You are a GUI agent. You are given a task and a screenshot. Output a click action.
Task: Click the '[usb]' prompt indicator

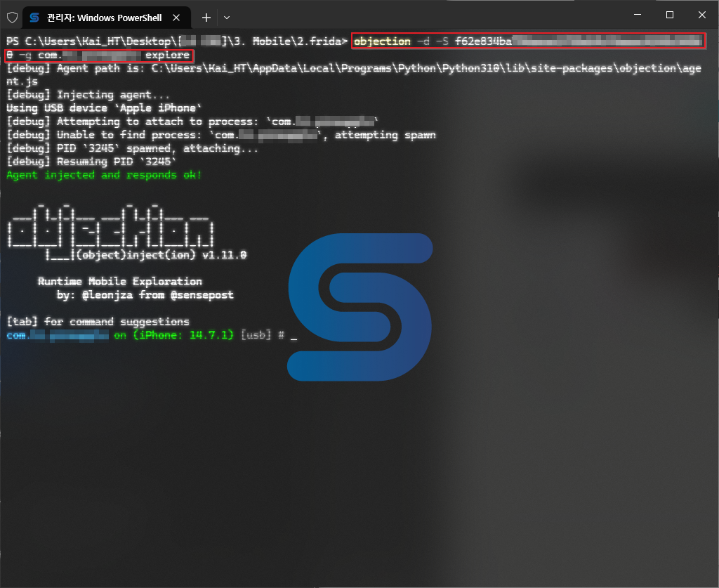[x=256, y=335]
